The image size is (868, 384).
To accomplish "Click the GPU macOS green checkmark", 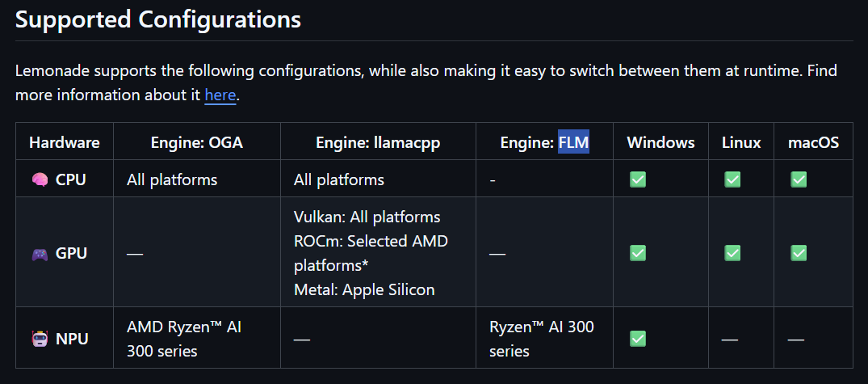I will pyautogui.click(x=799, y=253).
